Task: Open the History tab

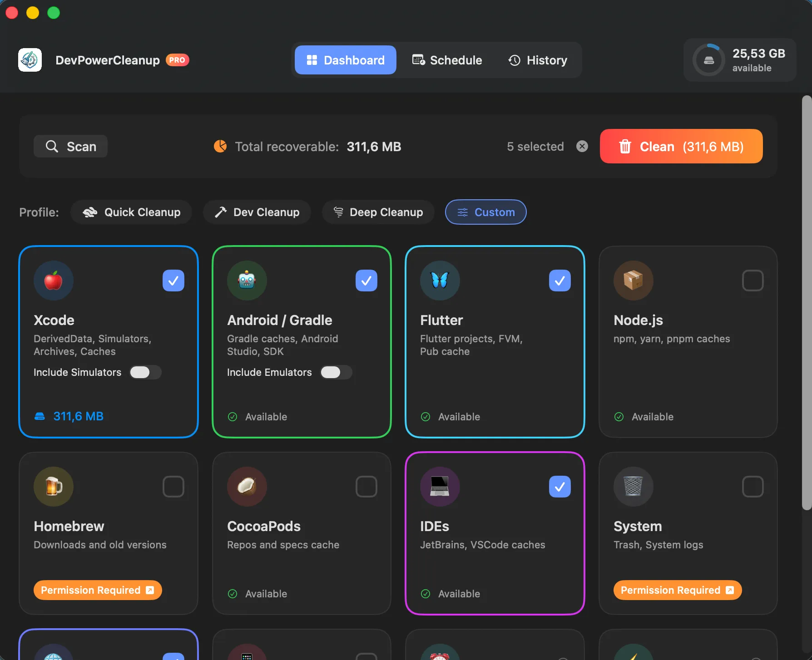Action: tap(538, 60)
